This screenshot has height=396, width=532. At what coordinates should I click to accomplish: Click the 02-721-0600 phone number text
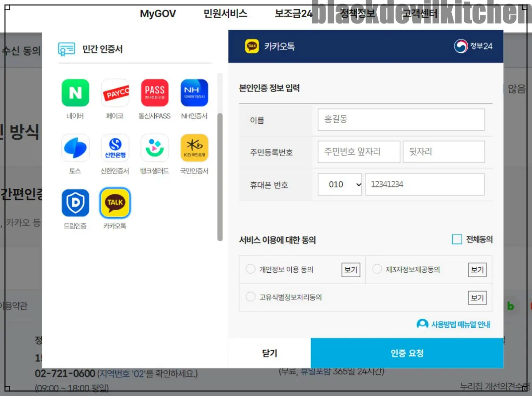tap(65, 373)
